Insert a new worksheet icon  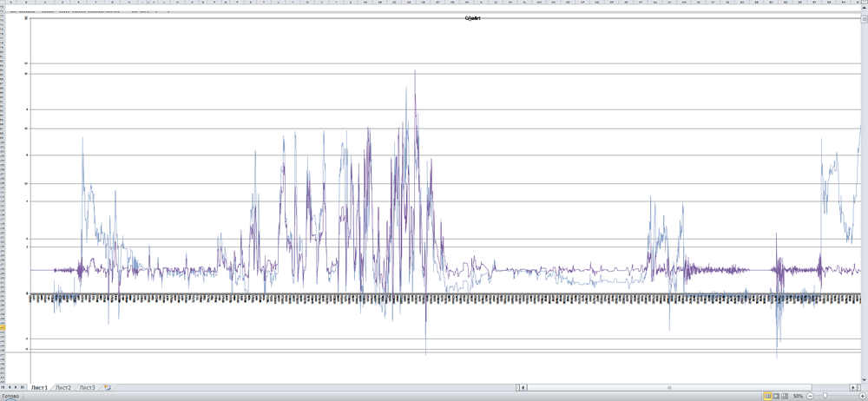[x=108, y=388]
